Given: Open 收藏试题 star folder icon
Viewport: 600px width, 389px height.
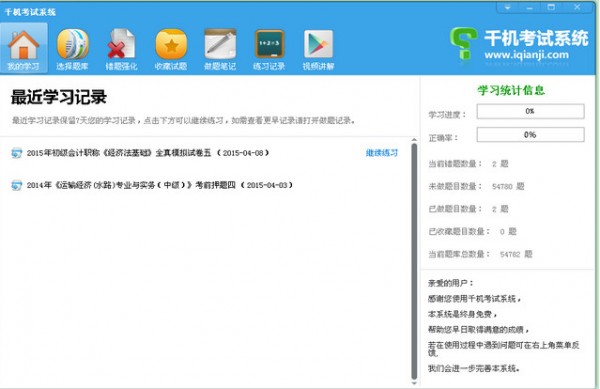Looking at the screenshot, I should click(171, 48).
